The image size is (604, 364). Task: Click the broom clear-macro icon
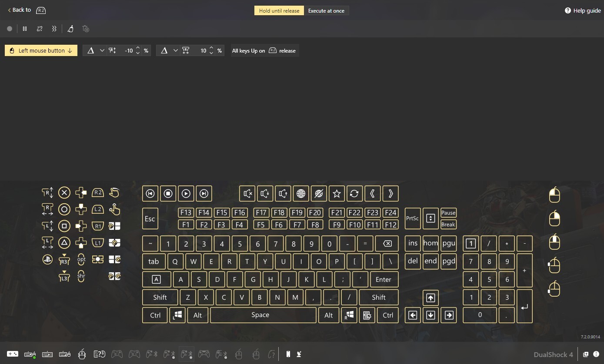tap(70, 29)
